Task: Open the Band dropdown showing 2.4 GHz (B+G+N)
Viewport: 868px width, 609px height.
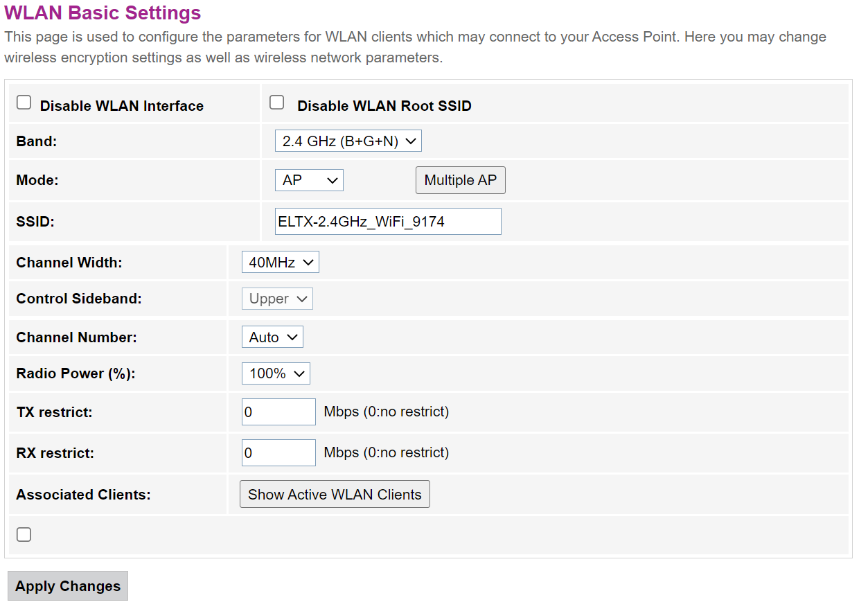Action: [x=348, y=141]
